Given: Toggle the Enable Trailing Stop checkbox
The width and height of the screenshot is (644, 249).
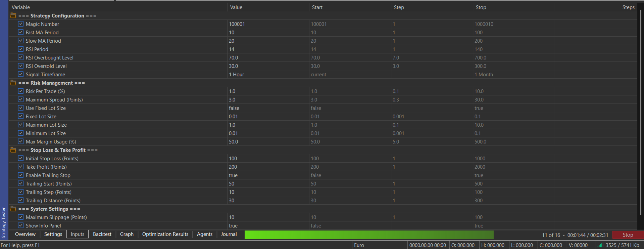Looking at the screenshot, I should coord(21,175).
